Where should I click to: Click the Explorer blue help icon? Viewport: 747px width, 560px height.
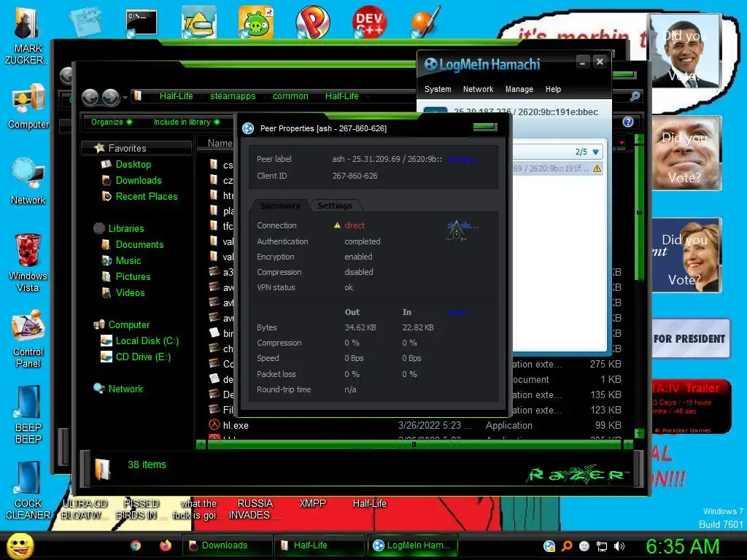pyautogui.click(x=628, y=122)
